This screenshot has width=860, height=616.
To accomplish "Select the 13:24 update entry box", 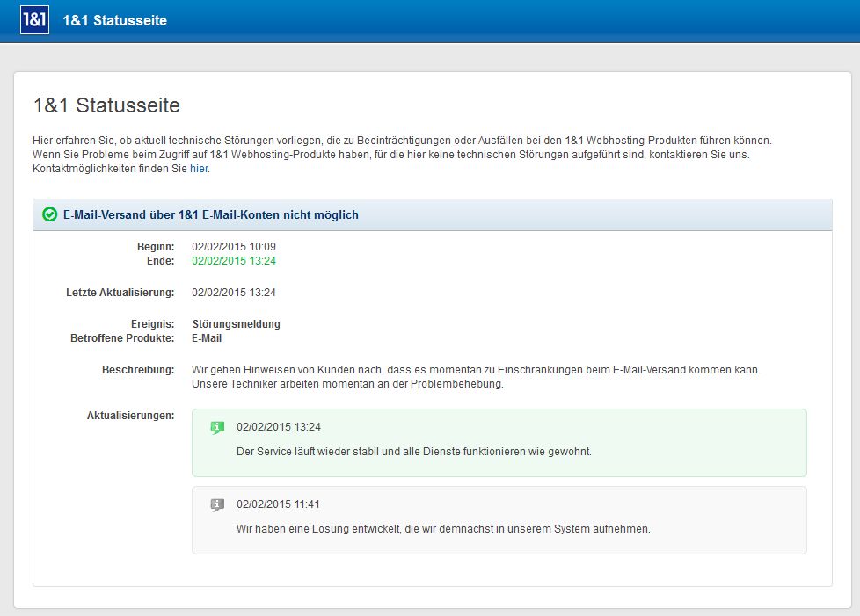I will 499,443.
